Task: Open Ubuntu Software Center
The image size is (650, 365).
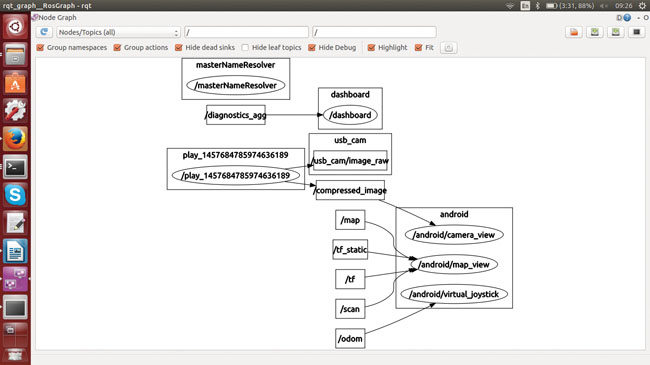Action: 15,83
